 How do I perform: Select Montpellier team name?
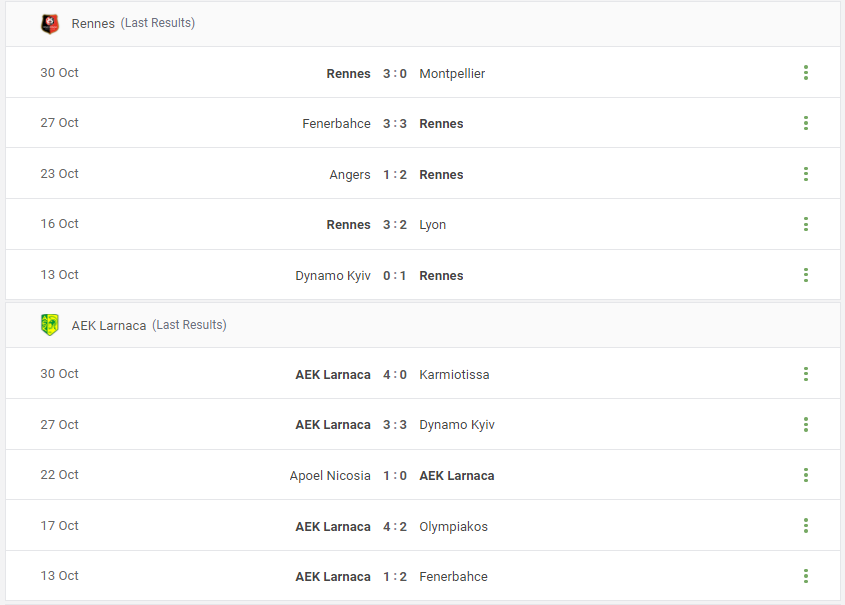[x=452, y=74]
